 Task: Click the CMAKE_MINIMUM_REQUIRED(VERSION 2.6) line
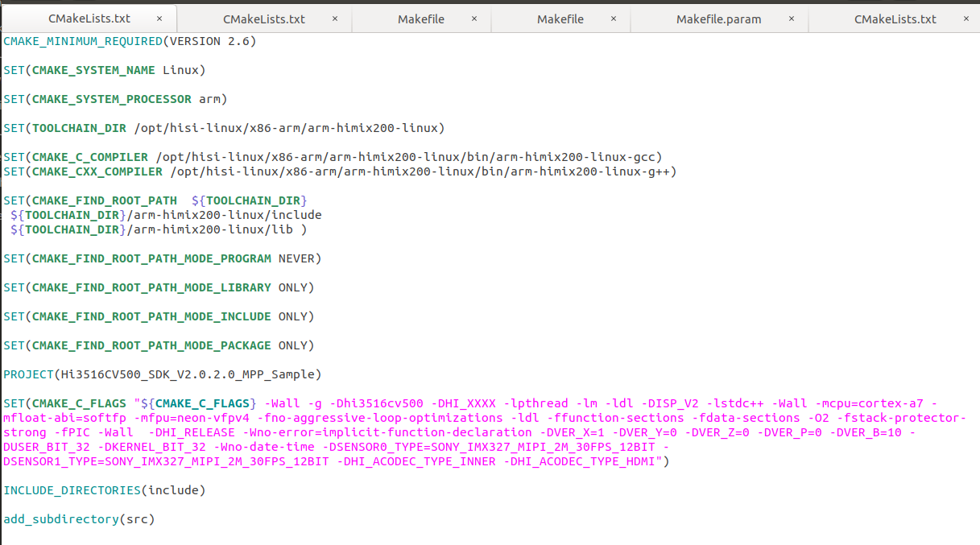tap(130, 41)
